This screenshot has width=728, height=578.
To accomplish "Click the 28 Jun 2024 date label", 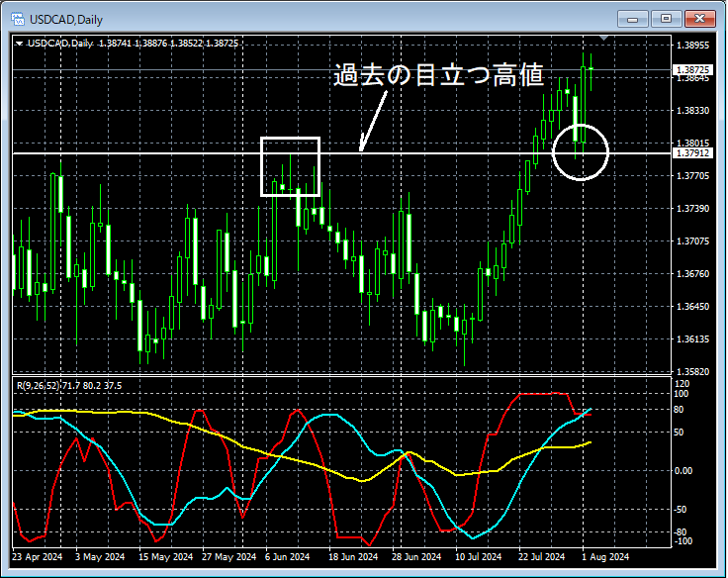I will pyautogui.click(x=416, y=556).
